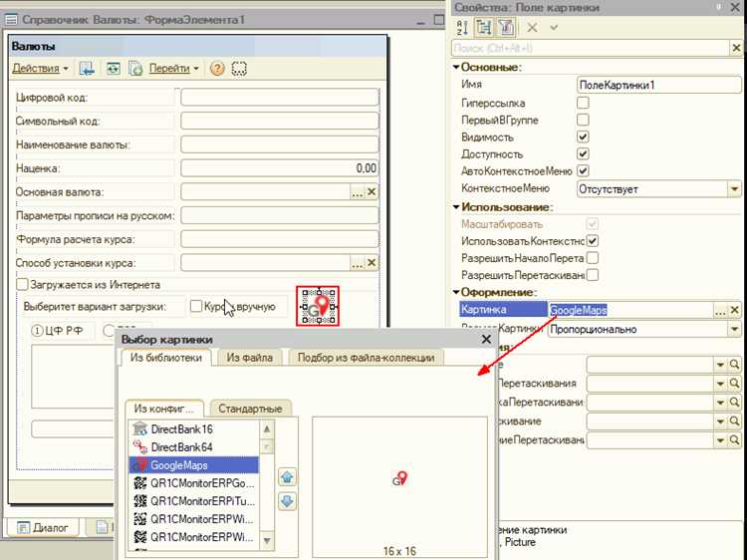Image resolution: width=747 pixels, height=560 pixels.
Task: Uncheck the Видимость checkbox
Action: pyautogui.click(x=583, y=137)
